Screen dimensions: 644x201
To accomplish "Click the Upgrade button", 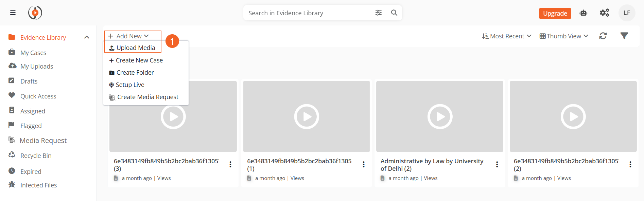I will [555, 13].
